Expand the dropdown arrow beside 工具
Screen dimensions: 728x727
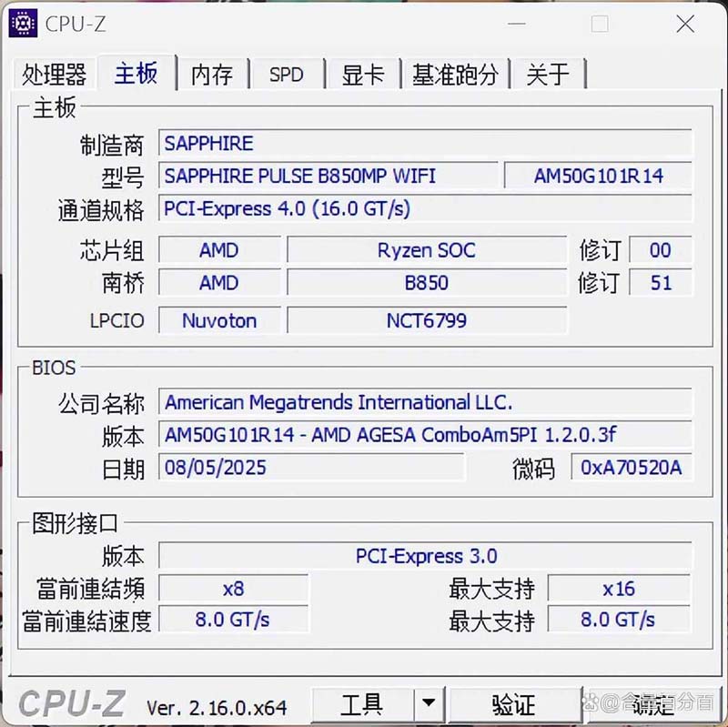point(427,704)
